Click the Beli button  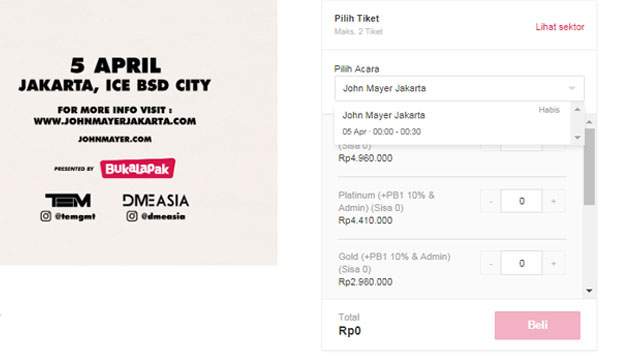click(537, 325)
